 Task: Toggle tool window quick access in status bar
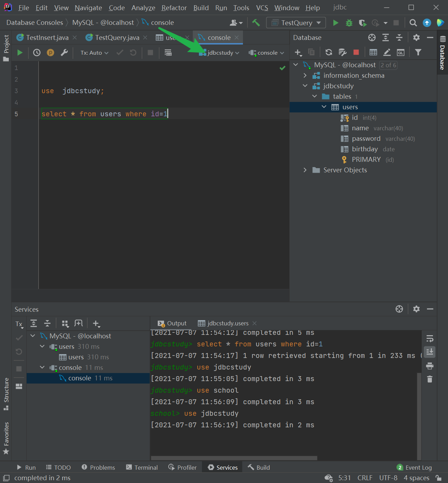click(x=6, y=478)
